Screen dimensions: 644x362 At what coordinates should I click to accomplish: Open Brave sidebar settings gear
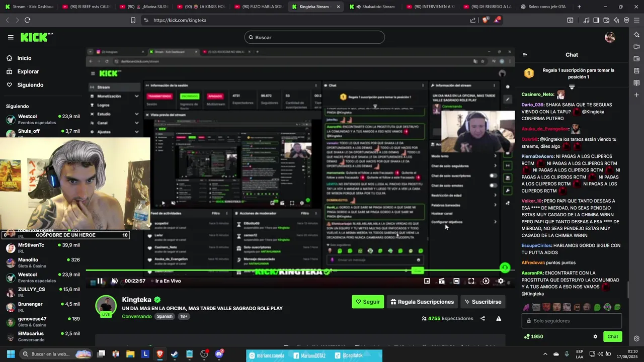click(636, 338)
